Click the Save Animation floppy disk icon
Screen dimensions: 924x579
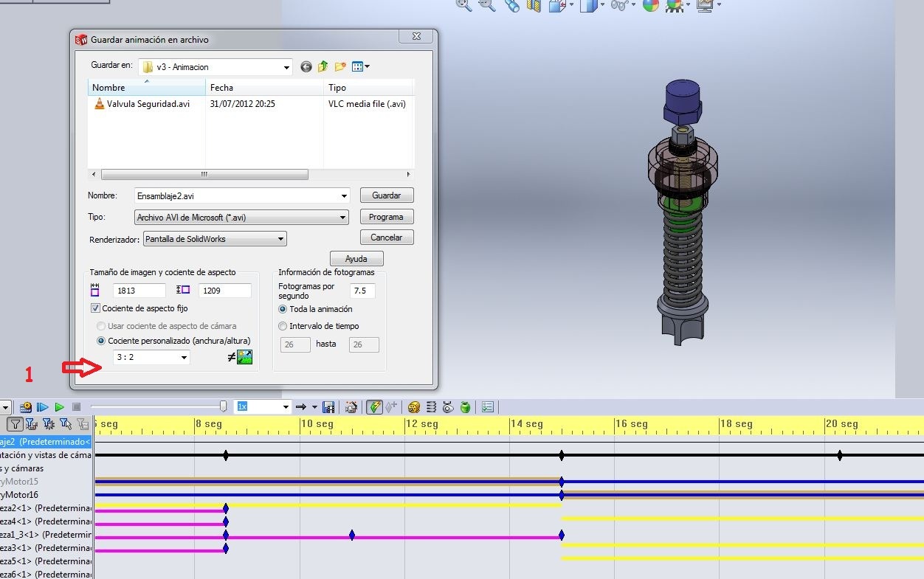tap(329, 407)
